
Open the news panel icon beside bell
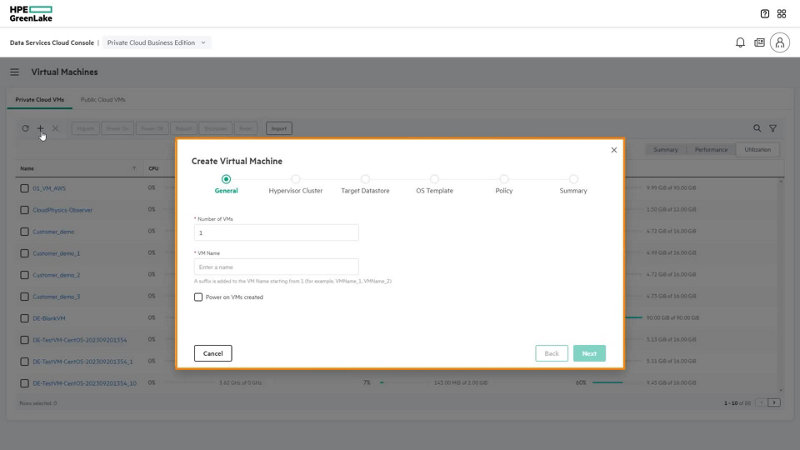click(x=759, y=42)
